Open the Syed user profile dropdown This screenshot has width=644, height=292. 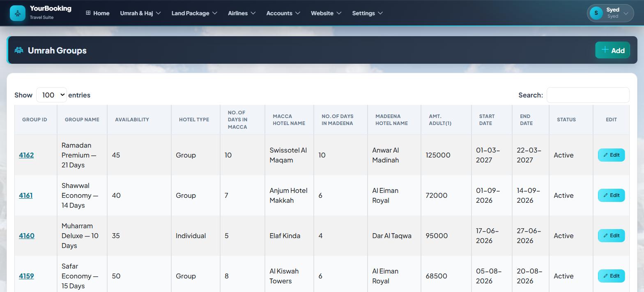(610, 13)
